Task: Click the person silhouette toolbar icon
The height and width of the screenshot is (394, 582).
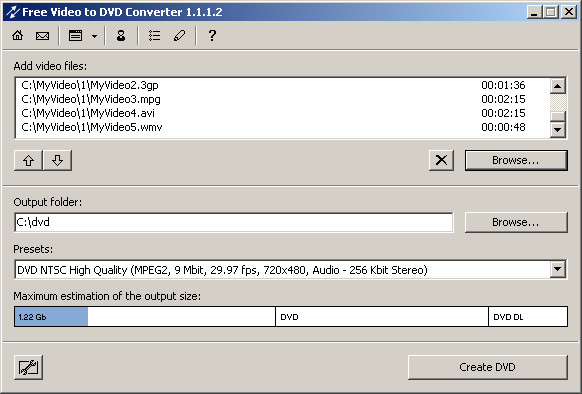Action: click(x=121, y=36)
